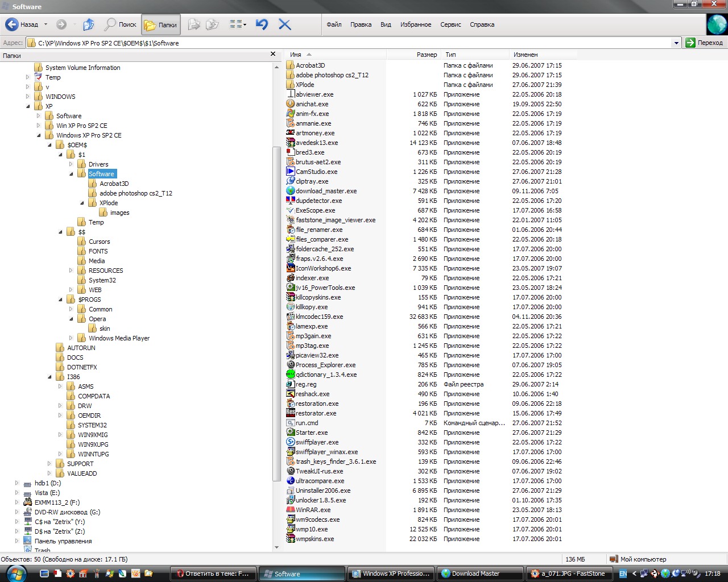The width and height of the screenshot is (728, 582).
Task: Click the blue Undo arrow icon
Action: point(262,24)
